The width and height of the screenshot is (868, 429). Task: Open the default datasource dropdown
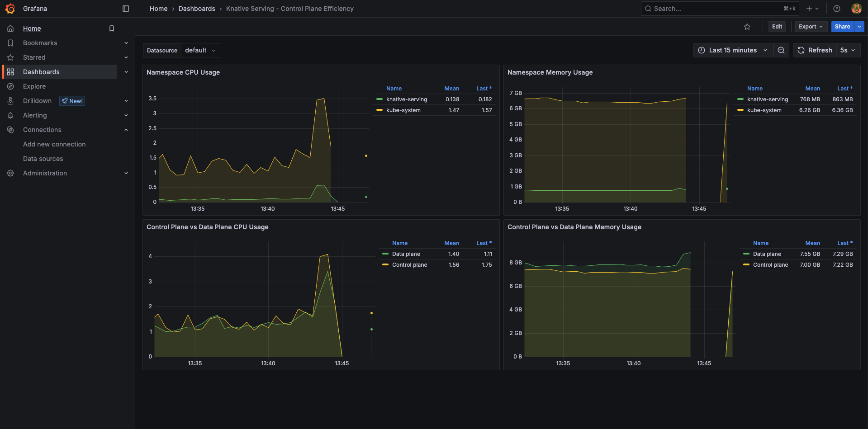(x=200, y=50)
